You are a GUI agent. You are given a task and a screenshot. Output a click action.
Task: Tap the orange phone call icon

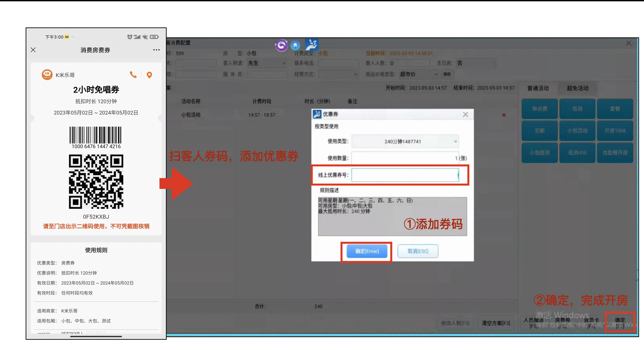pyautogui.click(x=133, y=74)
